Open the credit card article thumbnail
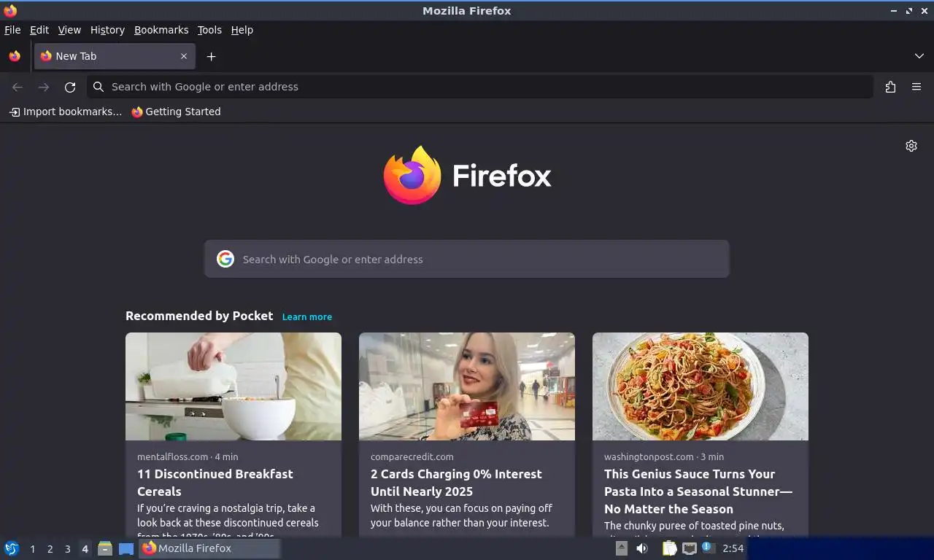The width and height of the screenshot is (934, 560). point(467,386)
